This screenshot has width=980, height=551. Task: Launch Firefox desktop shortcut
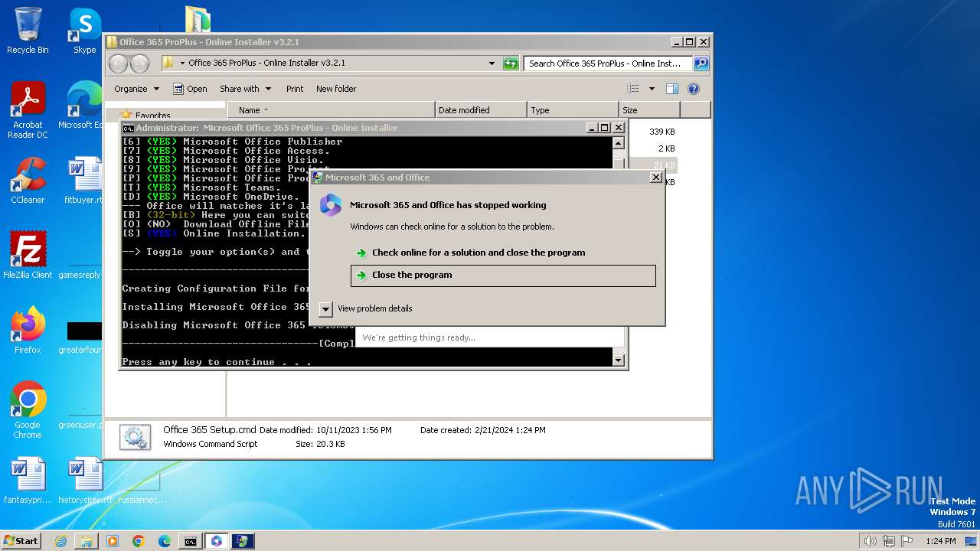click(28, 331)
